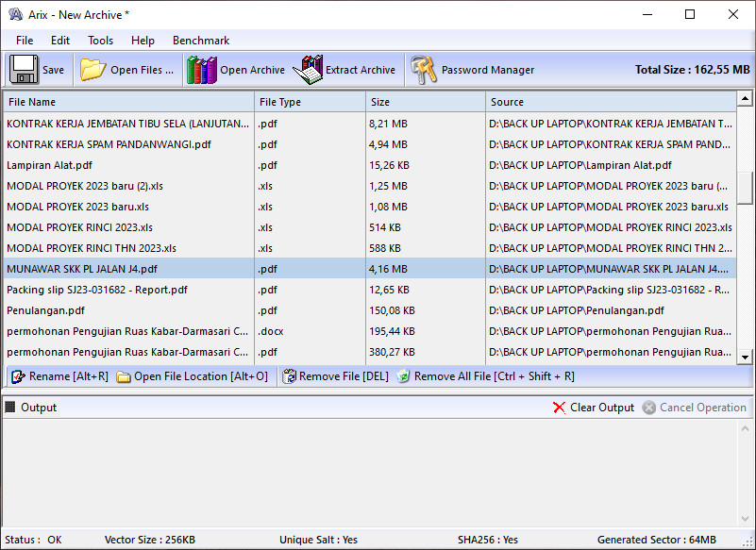Click the file list scroll up arrow
The image size is (756, 550).
[x=745, y=99]
